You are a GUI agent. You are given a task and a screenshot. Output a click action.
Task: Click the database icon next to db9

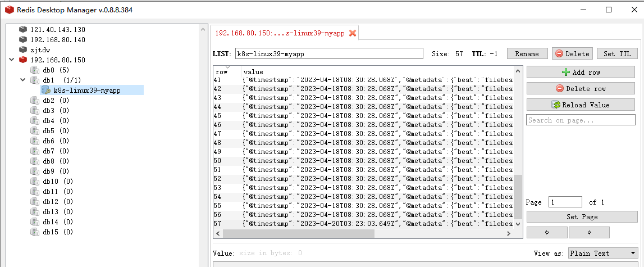coord(34,171)
